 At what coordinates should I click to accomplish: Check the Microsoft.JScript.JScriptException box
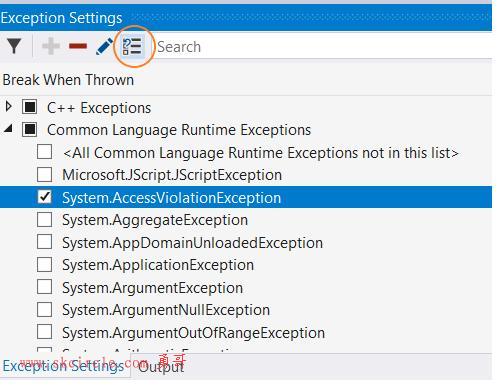[x=45, y=174]
